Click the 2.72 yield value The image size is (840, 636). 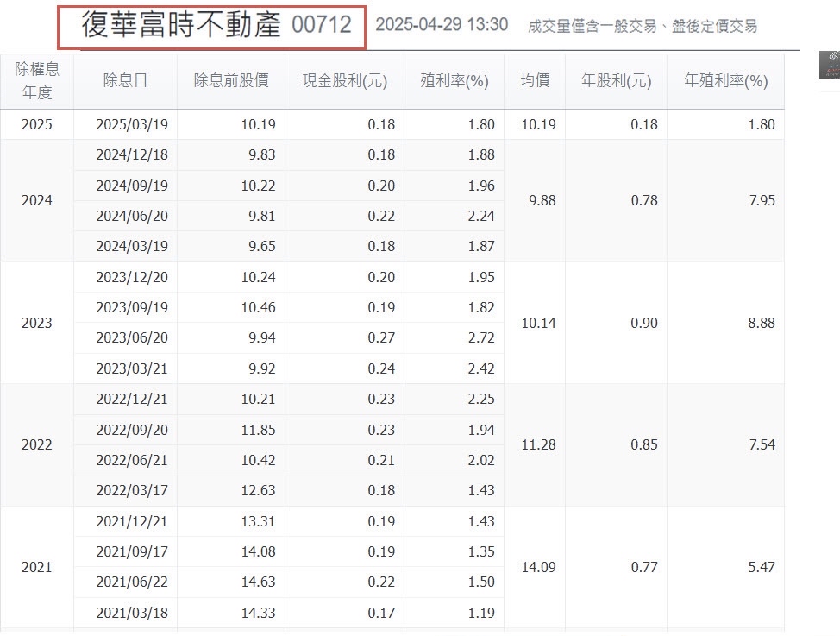coord(481,337)
